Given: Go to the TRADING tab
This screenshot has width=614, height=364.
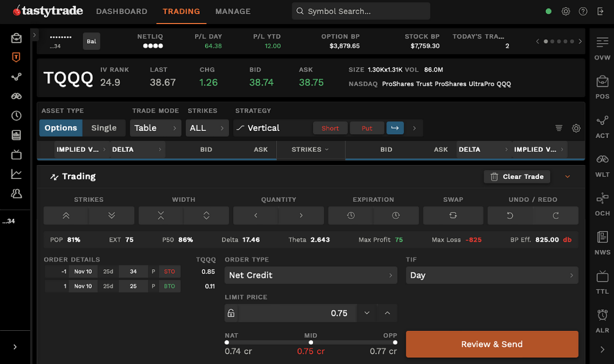Looking at the screenshot, I should (x=181, y=11).
